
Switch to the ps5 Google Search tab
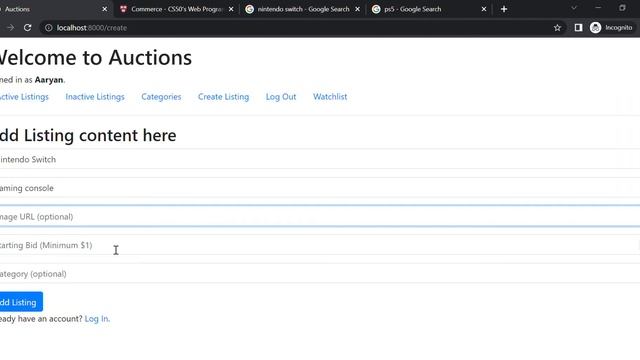(429, 9)
